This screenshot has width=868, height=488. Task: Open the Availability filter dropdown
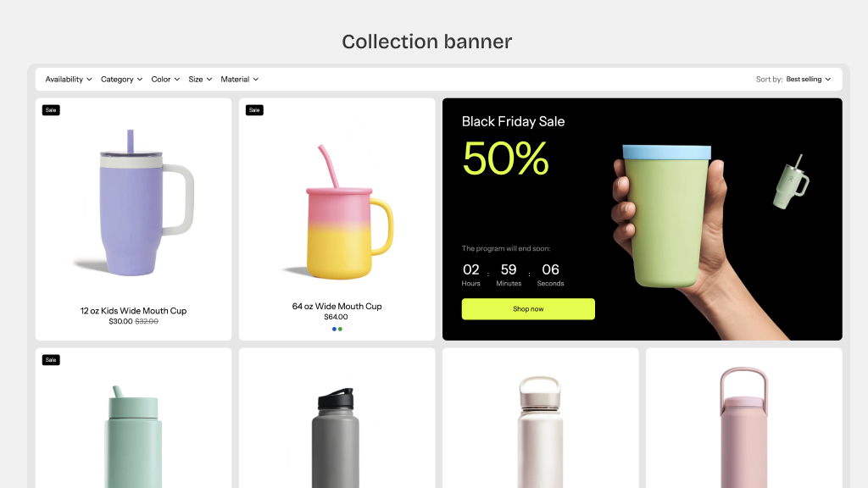pyautogui.click(x=69, y=79)
